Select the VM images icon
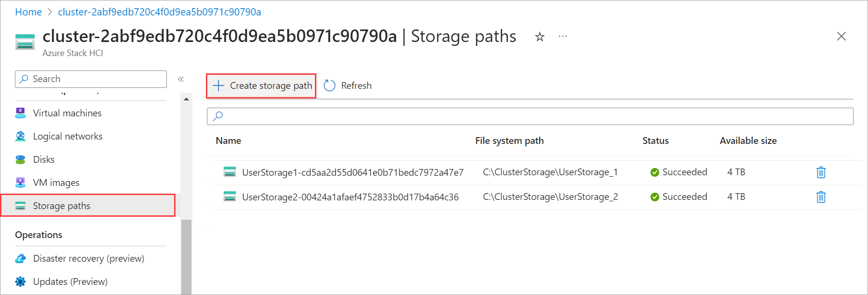Viewport: 868px width, 295px height. tap(20, 182)
